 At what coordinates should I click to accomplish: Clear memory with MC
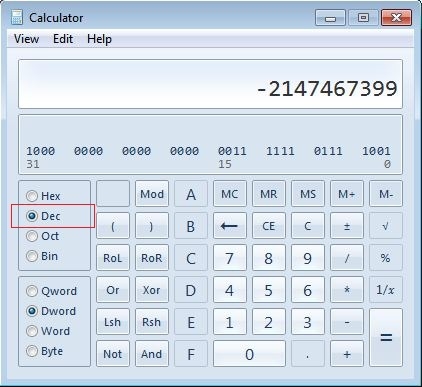point(230,194)
